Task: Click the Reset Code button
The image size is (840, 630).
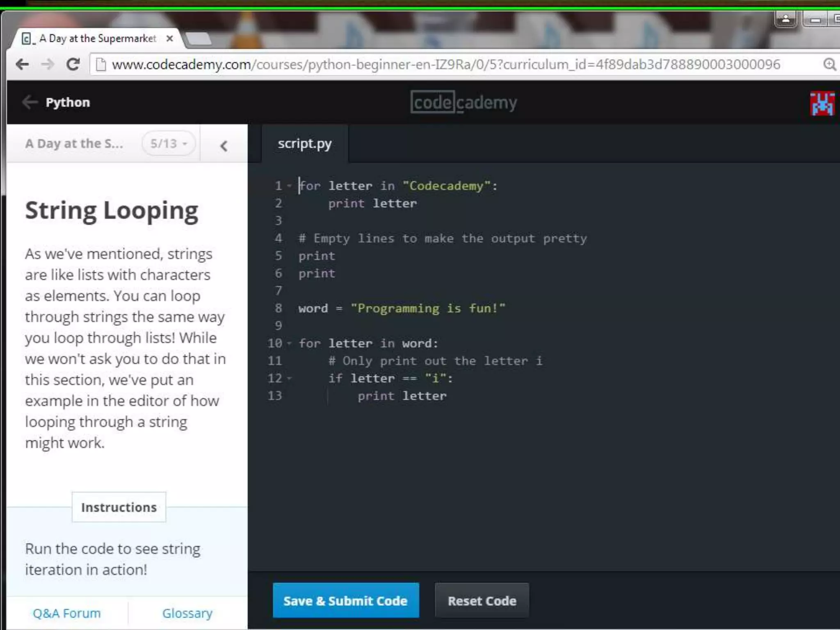Action: [x=482, y=600]
